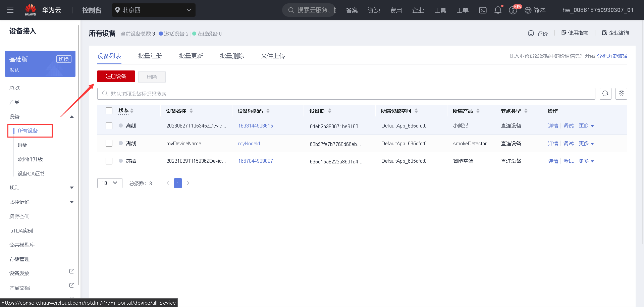Click the red 注册设备 button
644x307 pixels.
point(116,76)
